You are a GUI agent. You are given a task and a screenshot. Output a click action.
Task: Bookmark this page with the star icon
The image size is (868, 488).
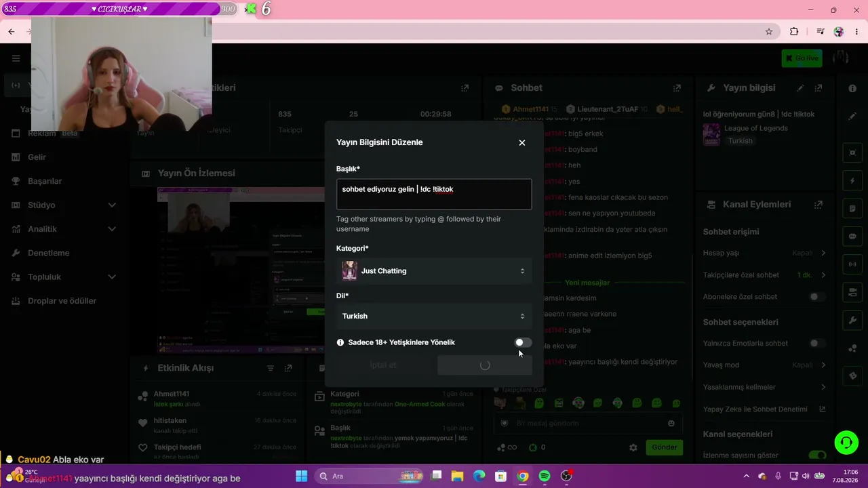tap(769, 32)
